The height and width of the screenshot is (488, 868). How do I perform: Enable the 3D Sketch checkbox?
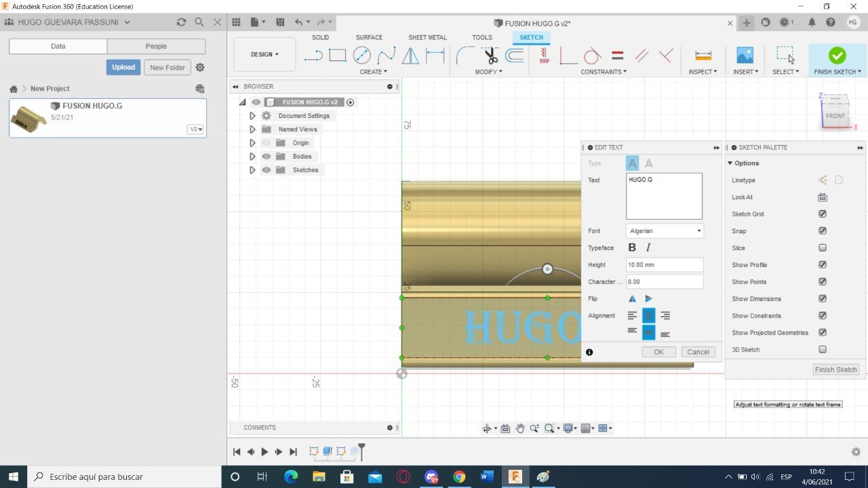(823, 350)
